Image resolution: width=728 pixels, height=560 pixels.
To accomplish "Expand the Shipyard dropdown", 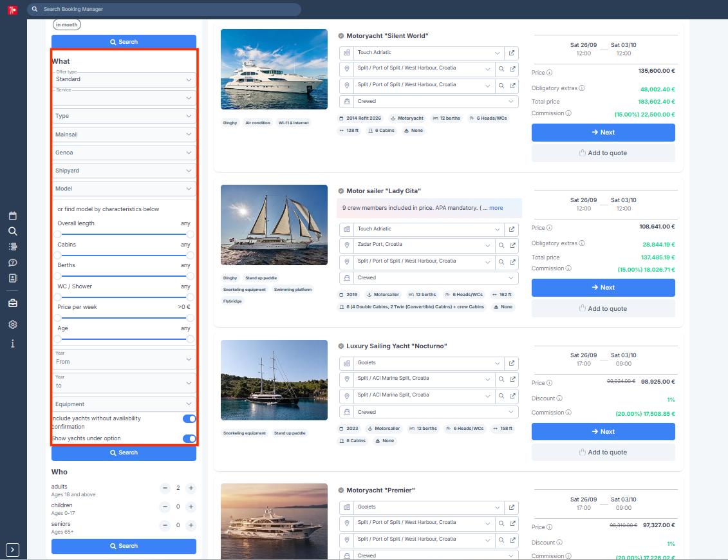I will (x=124, y=171).
